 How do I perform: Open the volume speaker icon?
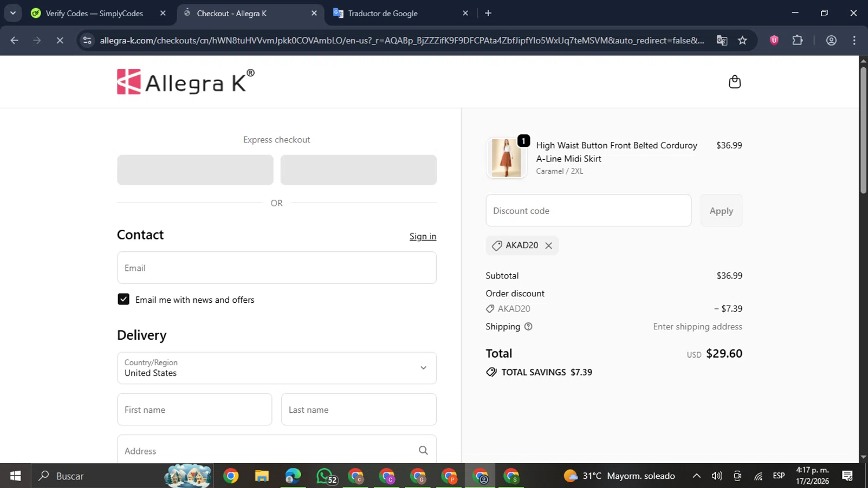pyautogui.click(x=717, y=476)
